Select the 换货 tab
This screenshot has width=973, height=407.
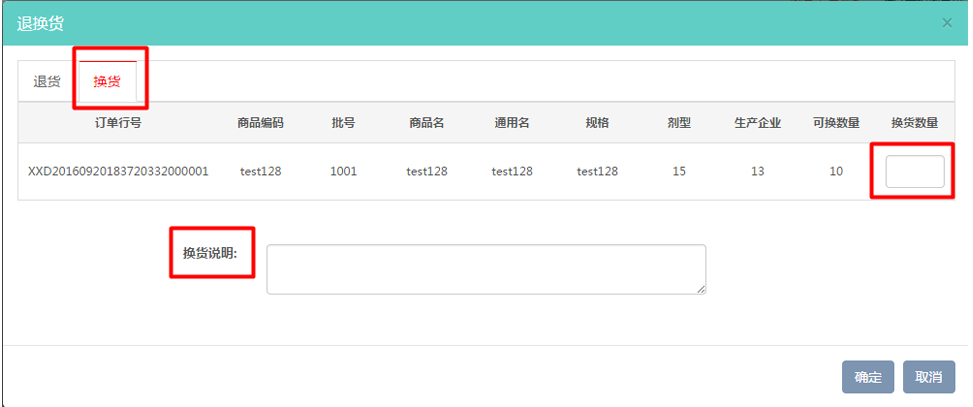(x=107, y=82)
